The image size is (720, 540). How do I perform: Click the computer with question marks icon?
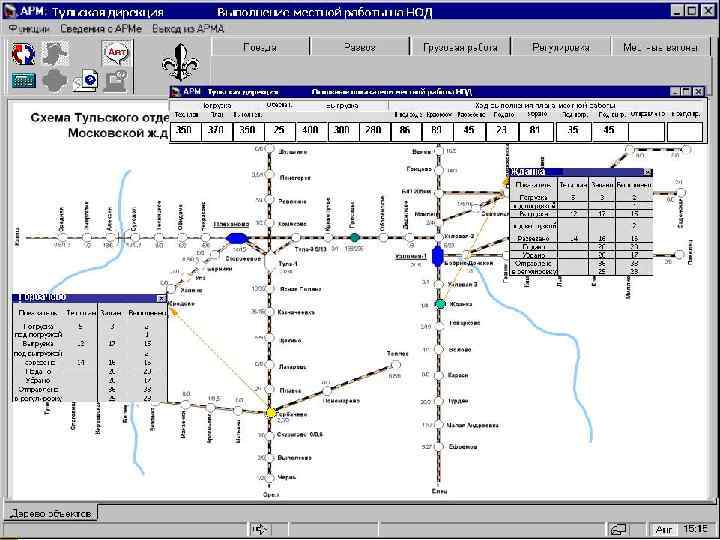(x=115, y=81)
